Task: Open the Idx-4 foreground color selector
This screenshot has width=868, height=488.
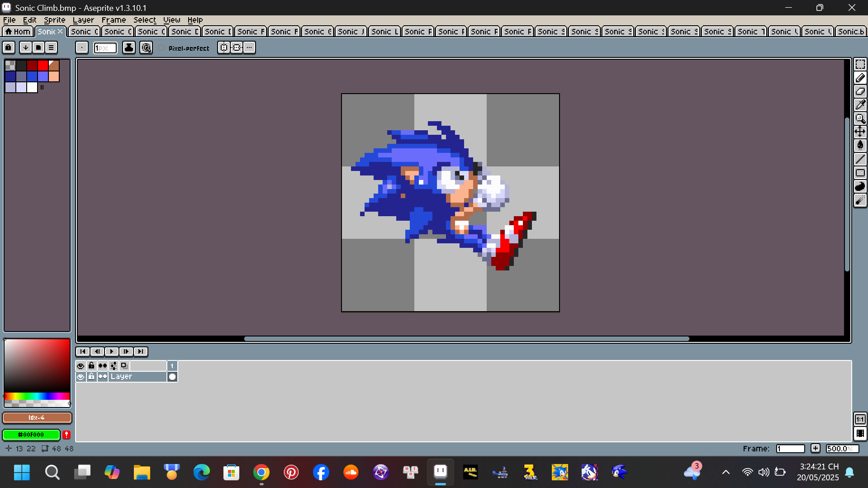Action: tap(37, 417)
